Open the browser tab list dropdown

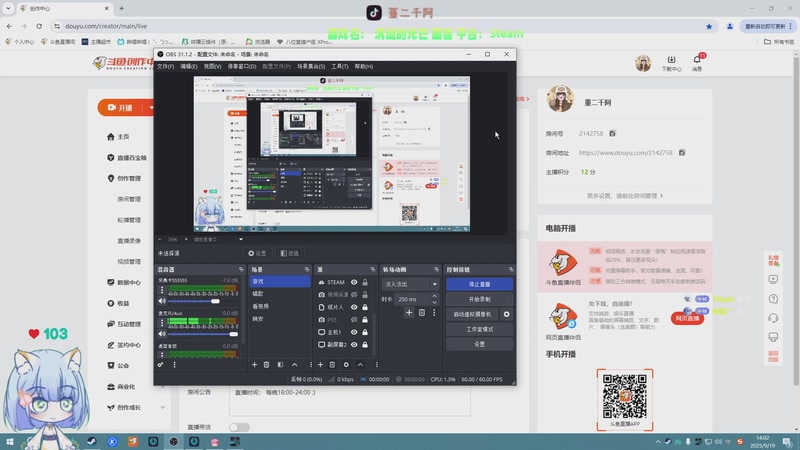[x=8, y=8]
